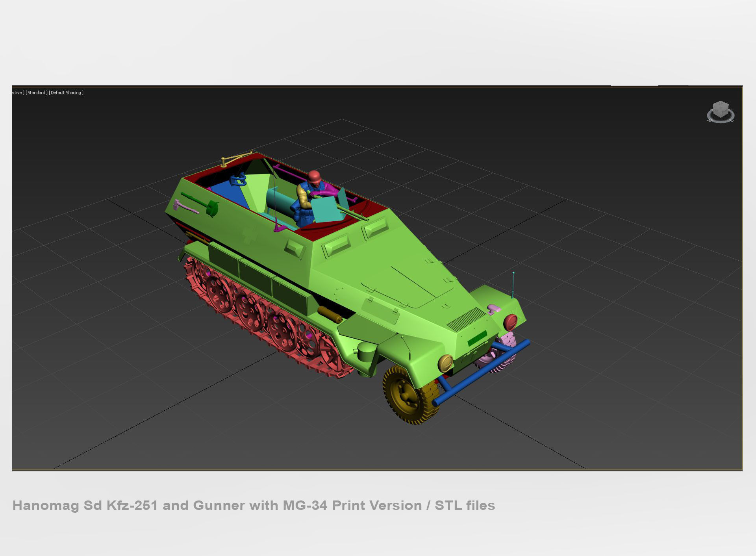Click the caption text 'Hanomag Sd Kfz-251 and Gunner'
756x556 pixels.
tap(128, 505)
